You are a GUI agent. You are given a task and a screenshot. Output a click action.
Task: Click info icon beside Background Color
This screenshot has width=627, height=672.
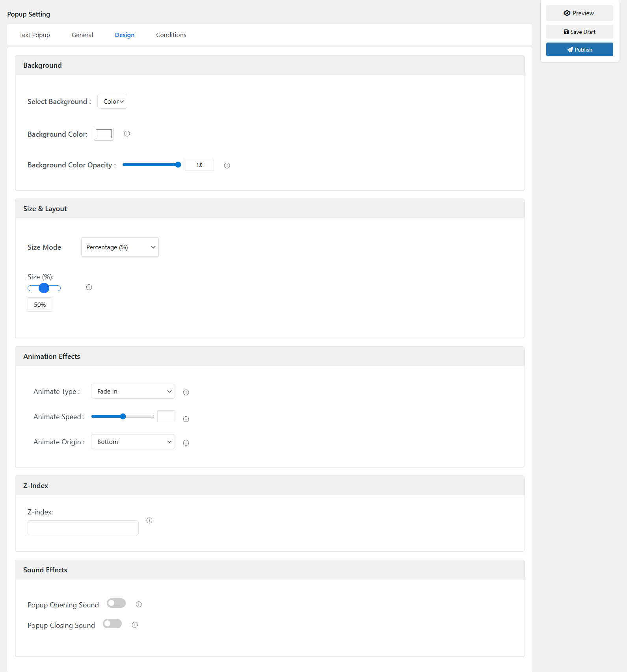[127, 134]
